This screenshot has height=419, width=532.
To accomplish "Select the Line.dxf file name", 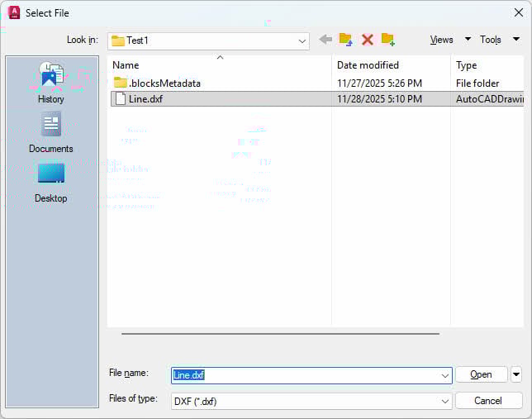I will pyautogui.click(x=145, y=99).
